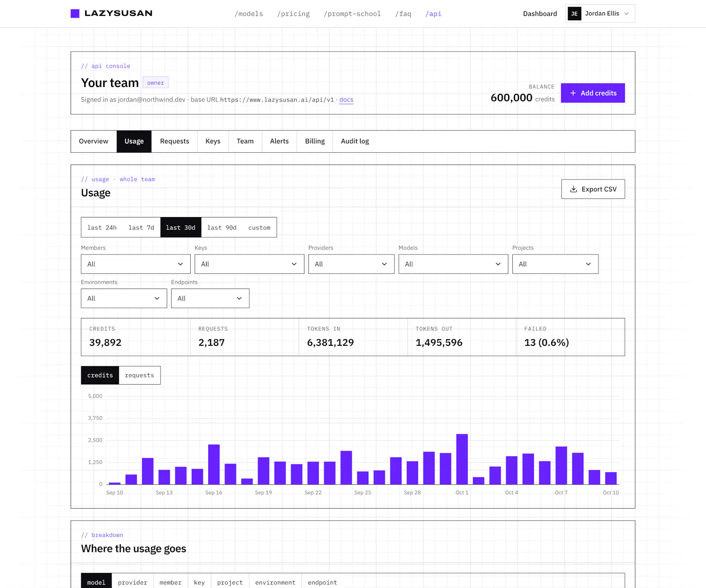The image size is (706, 588).
Task: Open the Overview tab
Action: click(94, 142)
